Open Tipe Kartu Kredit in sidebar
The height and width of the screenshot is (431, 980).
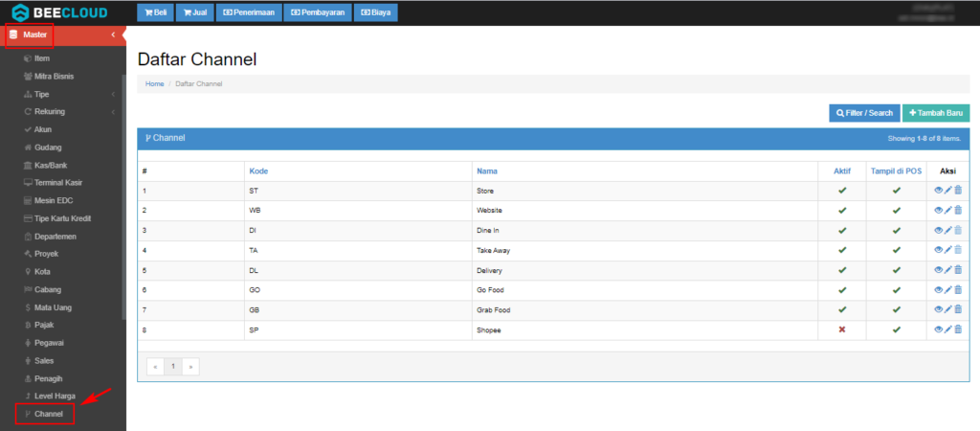[57, 218]
